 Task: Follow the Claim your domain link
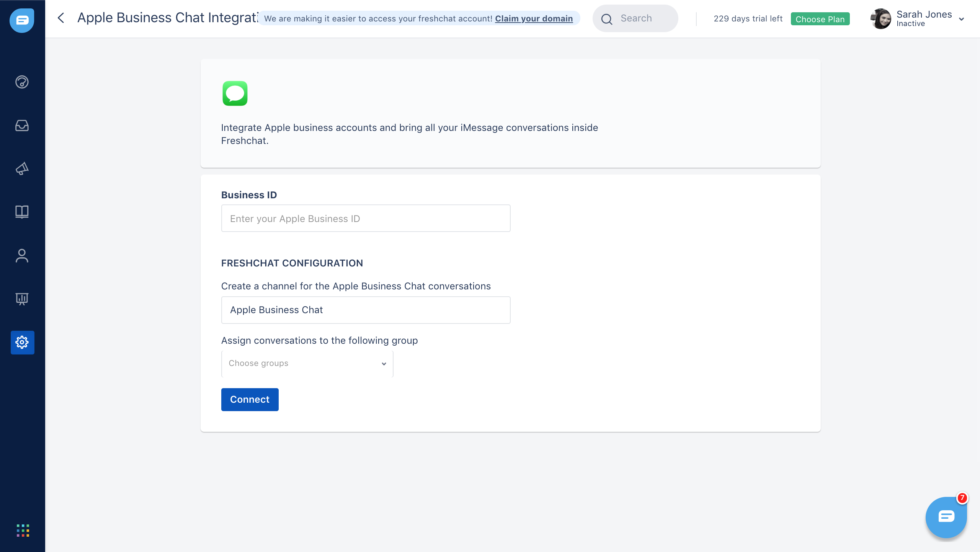point(534,19)
